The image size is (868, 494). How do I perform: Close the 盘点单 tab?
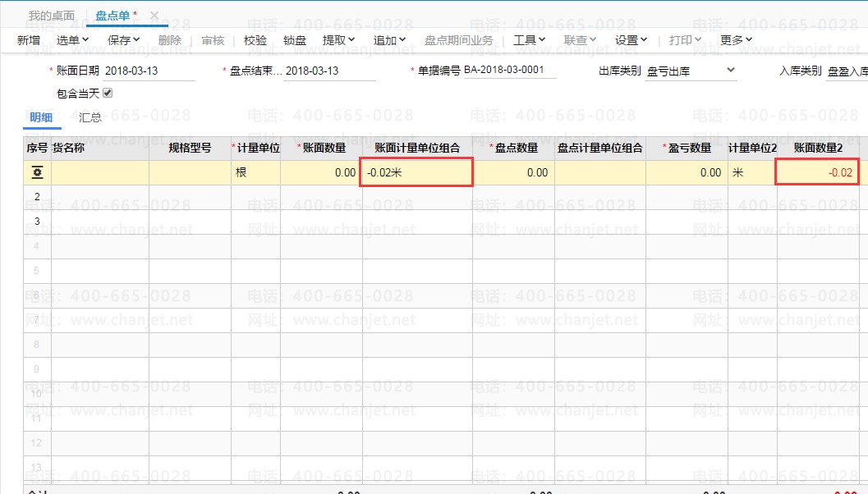point(154,16)
